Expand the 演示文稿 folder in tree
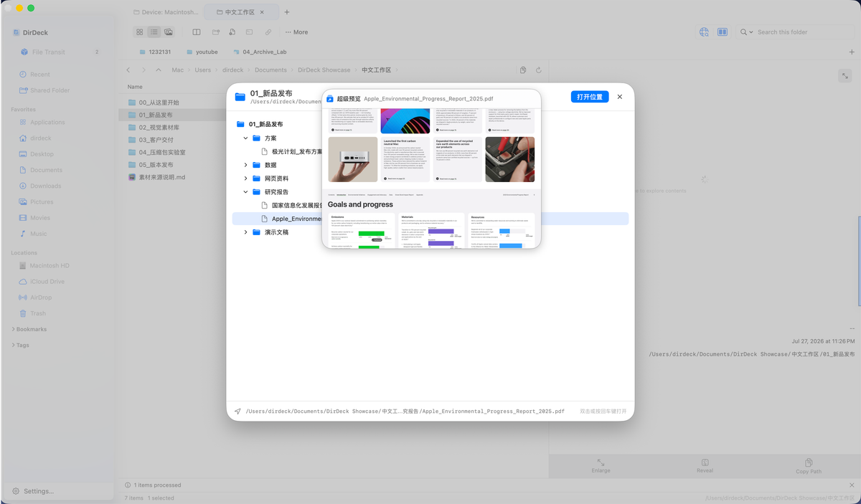861x504 pixels. pos(246,232)
